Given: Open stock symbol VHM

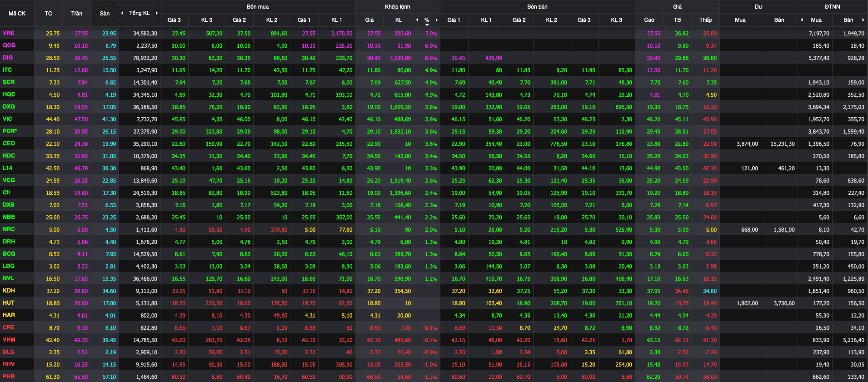Looking at the screenshot, I should tap(9, 340).
